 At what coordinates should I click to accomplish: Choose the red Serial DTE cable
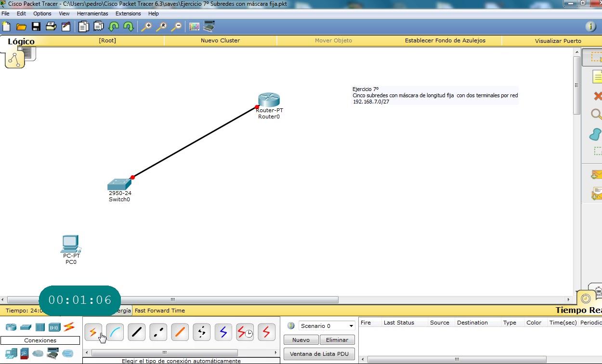pos(267,332)
